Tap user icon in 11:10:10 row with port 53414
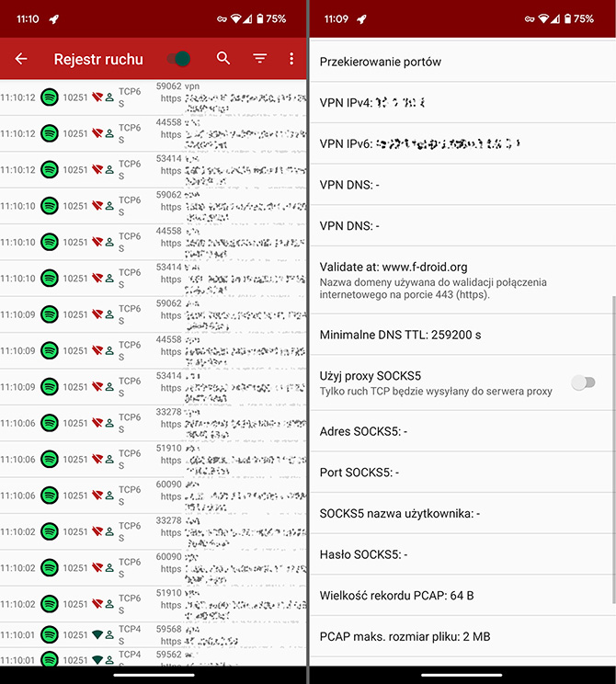This screenshot has height=684, width=616. tap(109, 278)
